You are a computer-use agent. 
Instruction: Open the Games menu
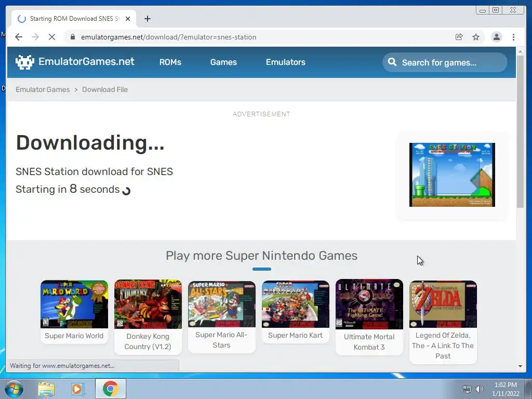[x=223, y=62]
